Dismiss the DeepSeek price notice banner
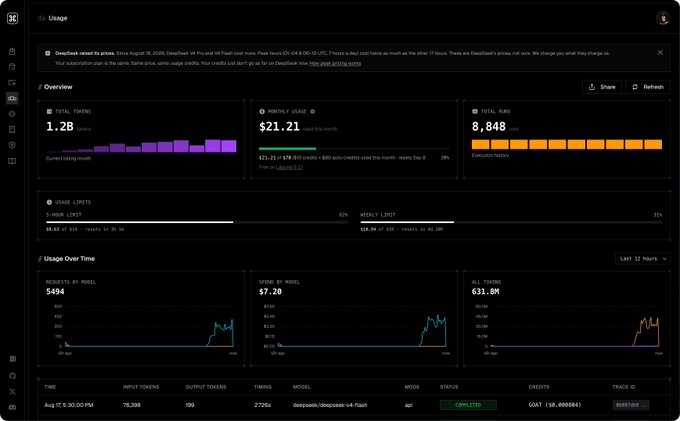Viewport: 680px width, 421px height. pos(660,52)
